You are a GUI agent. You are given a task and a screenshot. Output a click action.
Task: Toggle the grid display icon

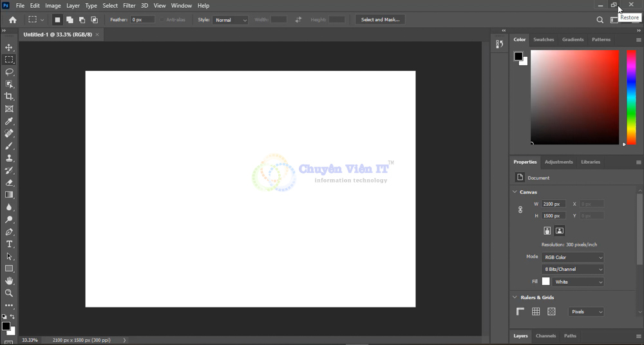(536, 312)
